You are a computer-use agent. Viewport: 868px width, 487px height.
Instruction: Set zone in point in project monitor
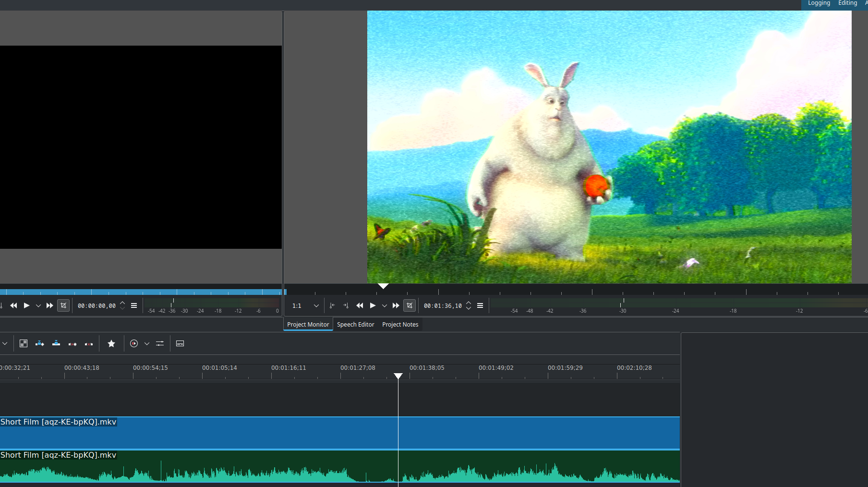[x=332, y=305]
